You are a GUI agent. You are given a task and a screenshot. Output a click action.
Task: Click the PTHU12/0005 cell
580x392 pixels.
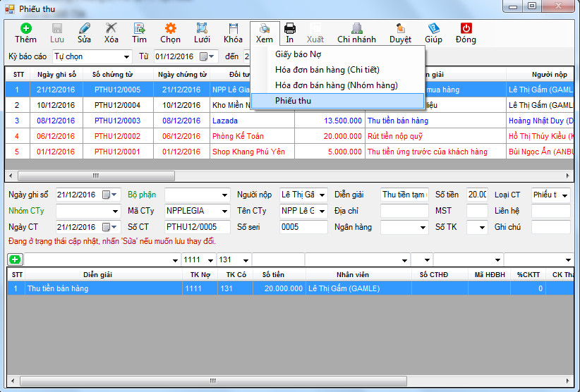click(x=118, y=90)
